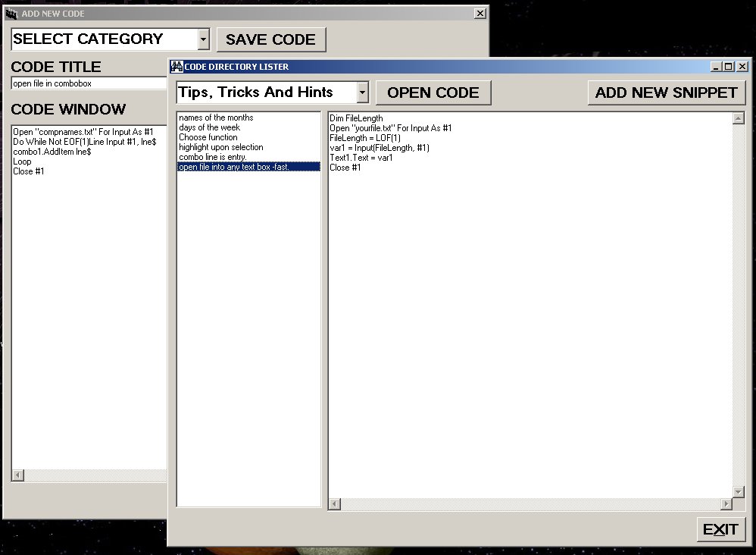
Task: Click the OPEN CODE button
Action: coord(433,92)
